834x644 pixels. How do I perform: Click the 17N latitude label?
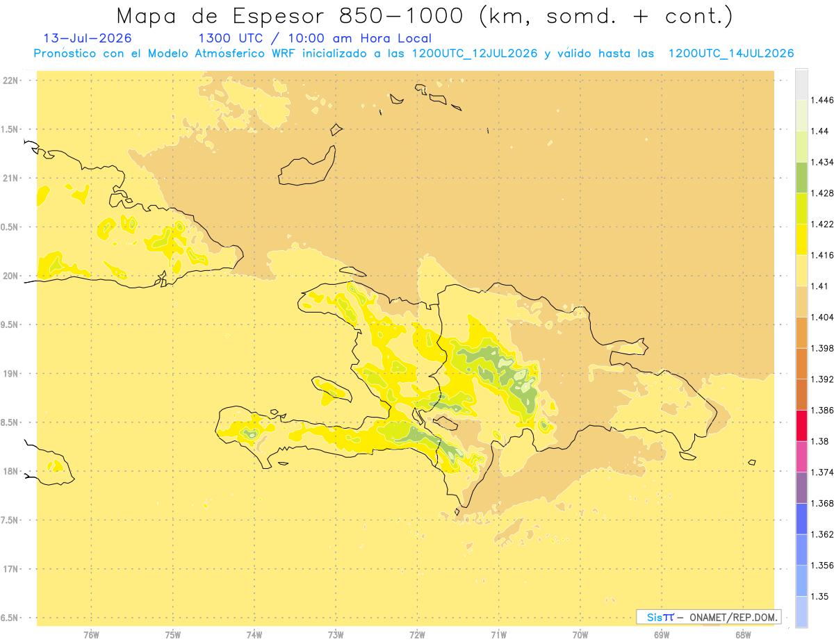(x=11, y=568)
